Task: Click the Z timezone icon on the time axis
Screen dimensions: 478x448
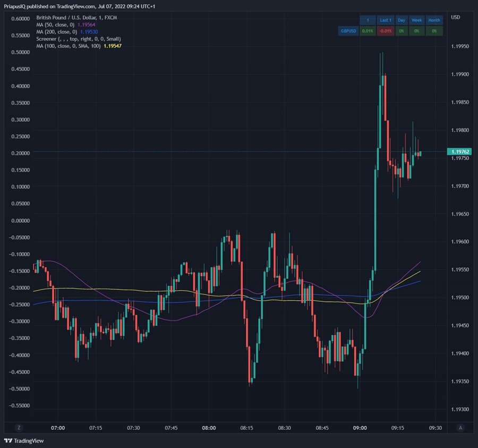Action: 19,427
